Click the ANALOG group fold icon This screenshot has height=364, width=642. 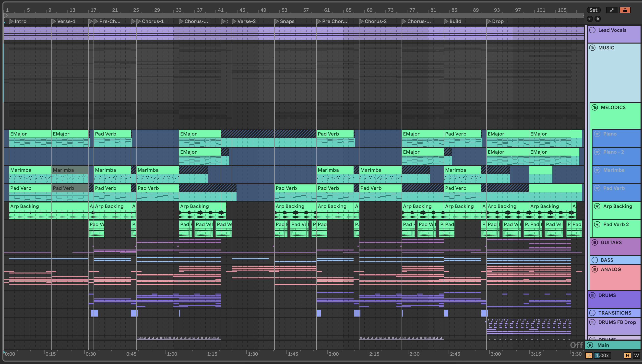pos(595,269)
